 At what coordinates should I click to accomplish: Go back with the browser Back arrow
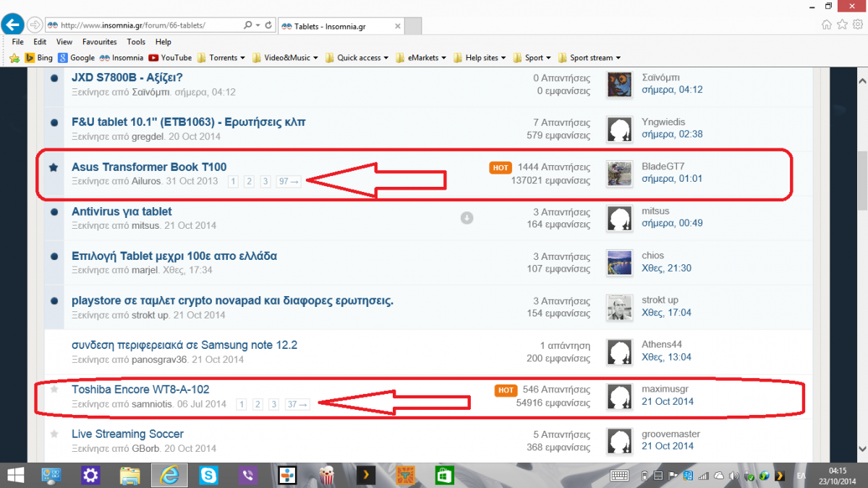(13, 25)
